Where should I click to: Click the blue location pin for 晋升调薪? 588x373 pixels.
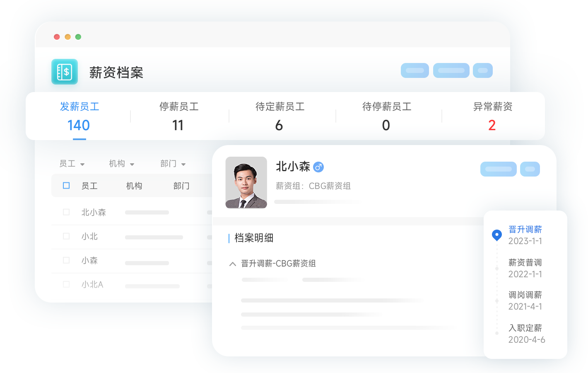pos(496,235)
